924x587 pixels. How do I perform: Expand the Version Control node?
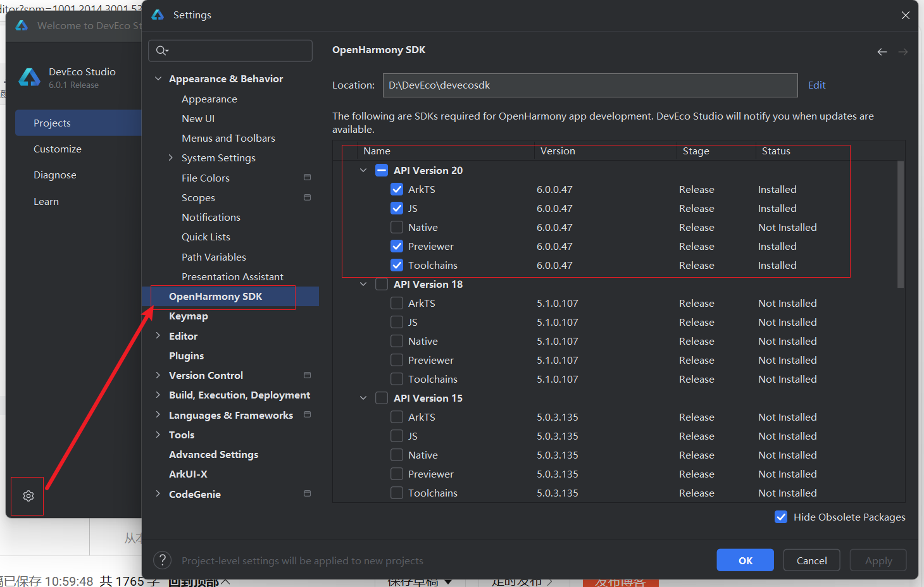pyautogui.click(x=158, y=375)
